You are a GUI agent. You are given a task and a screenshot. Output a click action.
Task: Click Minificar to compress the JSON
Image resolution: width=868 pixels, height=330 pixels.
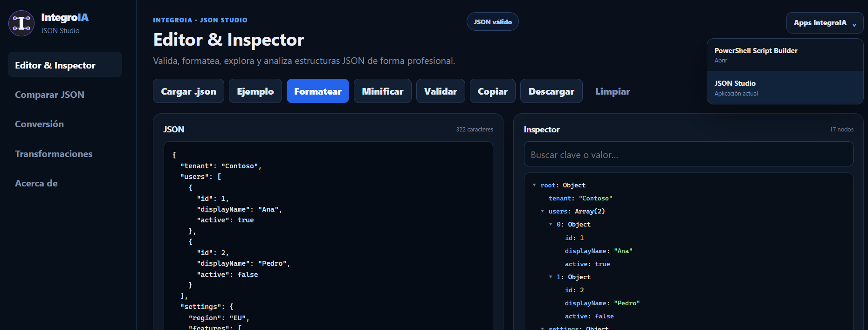383,91
